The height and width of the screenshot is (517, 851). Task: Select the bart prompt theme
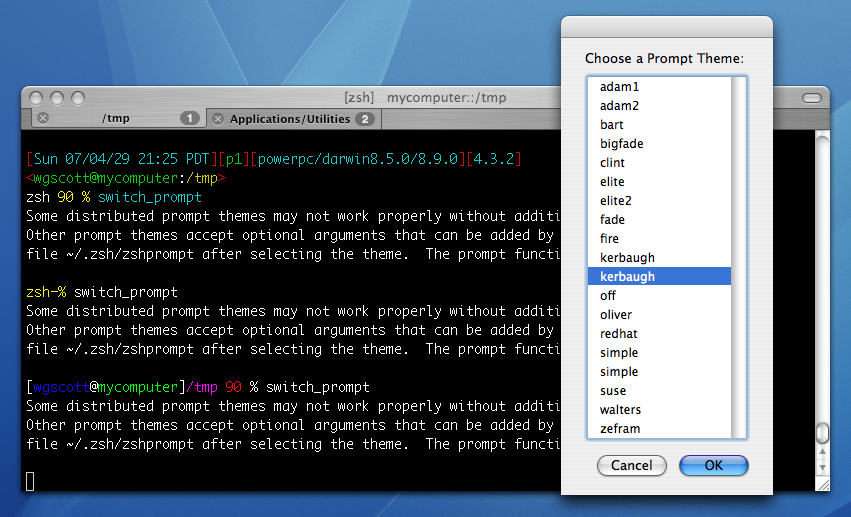[x=659, y=125]
